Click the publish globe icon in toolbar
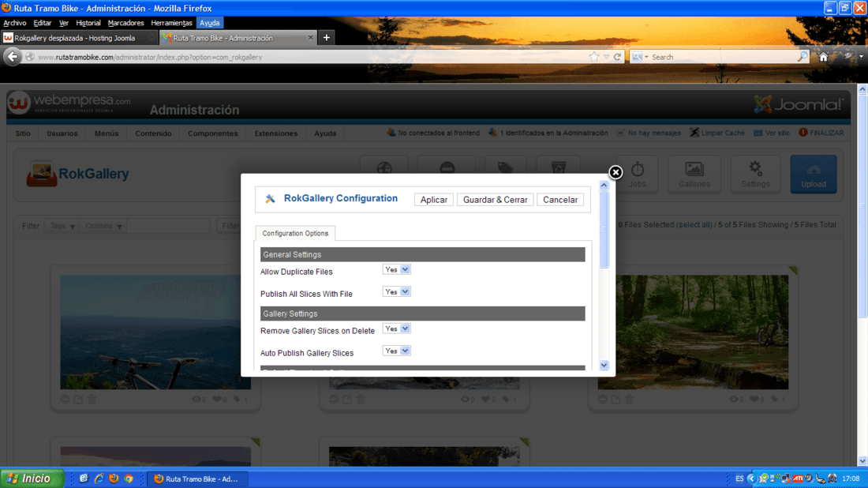 coord(384,168)
